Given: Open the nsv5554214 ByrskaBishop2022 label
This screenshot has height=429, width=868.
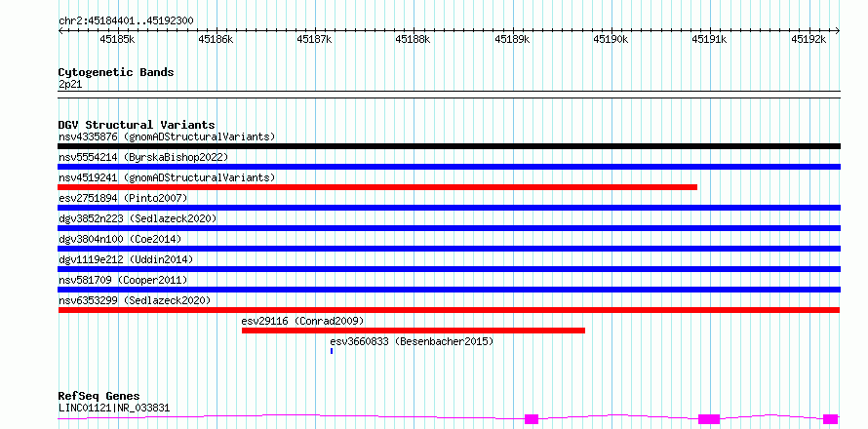Looking at the screenshot, I should 143,157.
